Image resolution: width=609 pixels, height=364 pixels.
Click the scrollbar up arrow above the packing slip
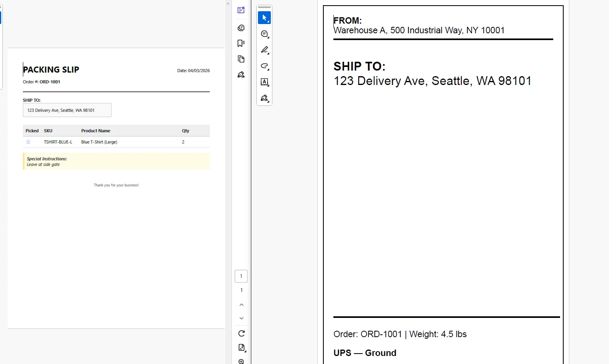228,4
